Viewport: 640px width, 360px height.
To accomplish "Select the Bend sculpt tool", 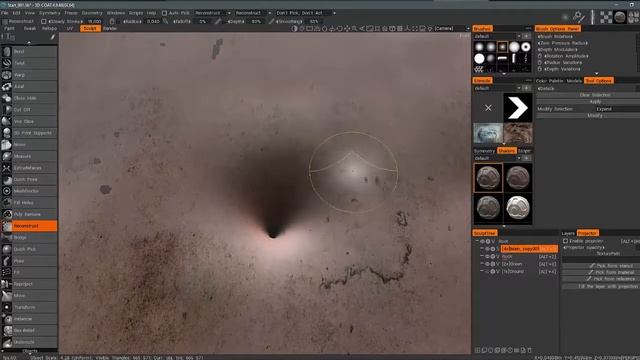I will tap(29, 52).
